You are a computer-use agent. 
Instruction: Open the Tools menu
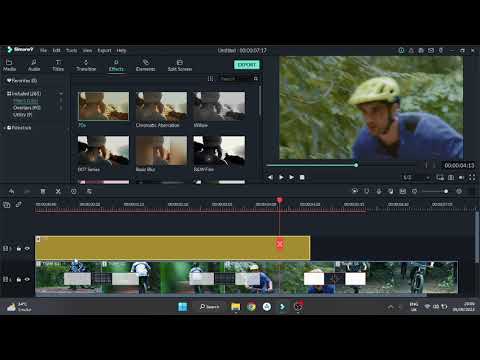71,50
